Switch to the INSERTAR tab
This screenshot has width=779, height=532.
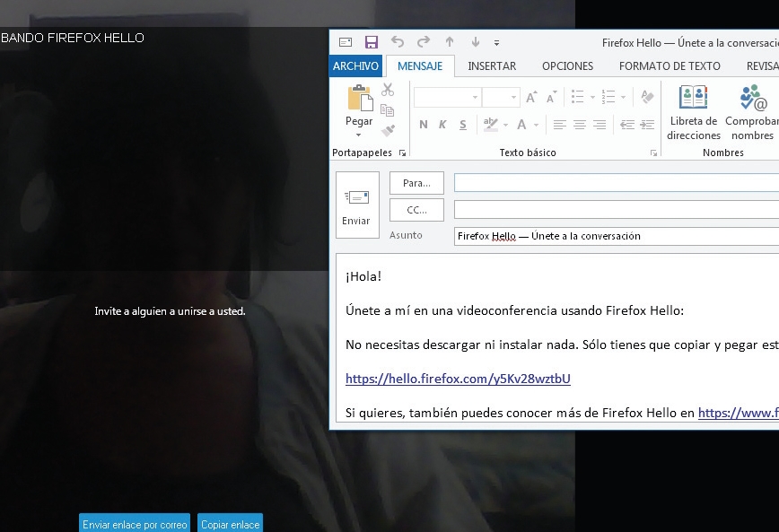(492, 66)
